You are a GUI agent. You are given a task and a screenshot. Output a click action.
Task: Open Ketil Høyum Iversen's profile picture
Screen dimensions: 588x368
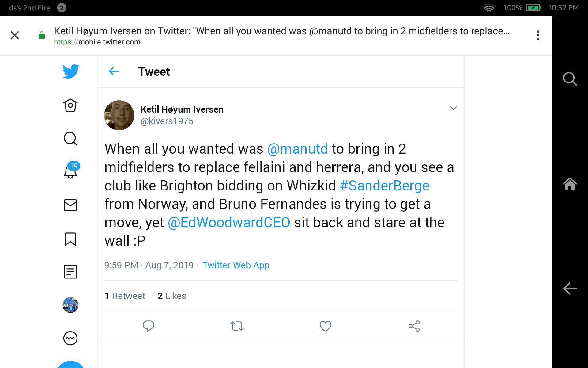point(119,115)
